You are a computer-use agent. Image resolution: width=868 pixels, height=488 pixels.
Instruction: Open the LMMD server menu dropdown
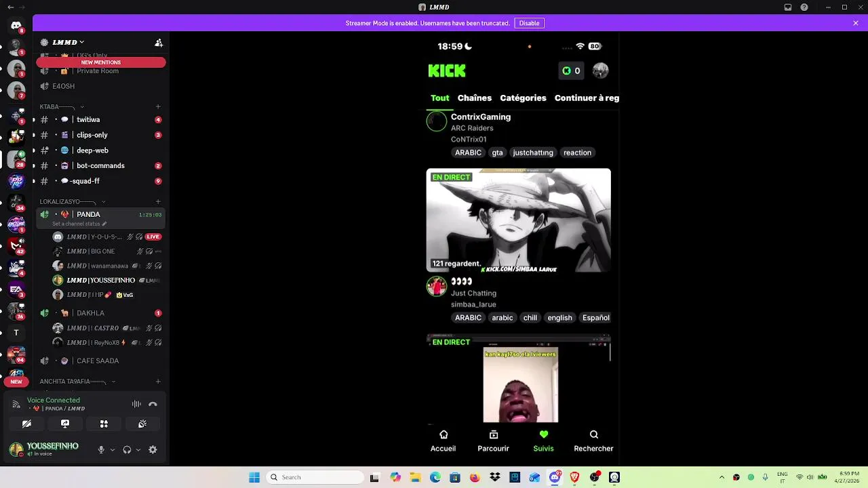click(x=68, y=43)
